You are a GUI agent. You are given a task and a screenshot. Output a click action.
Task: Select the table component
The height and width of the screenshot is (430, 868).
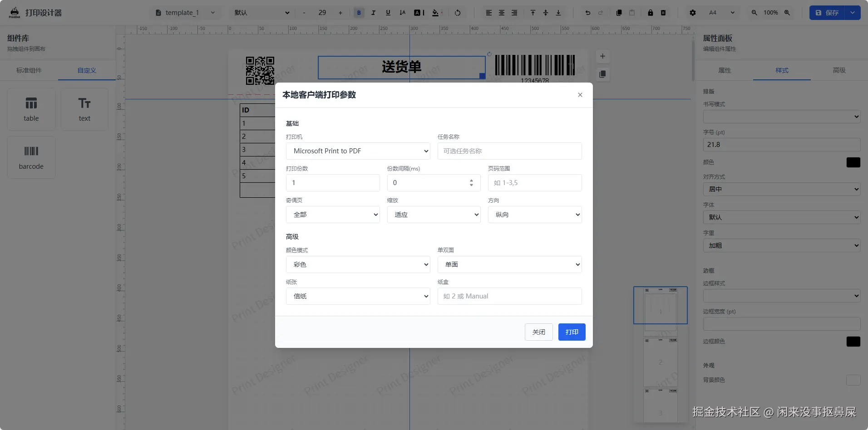click(x=31, y=109)
